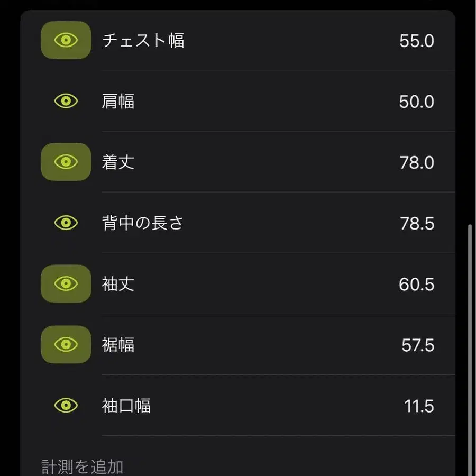
Task: Click the 背中の長さ measurement value 78.5
Action: tap(417, 223)
